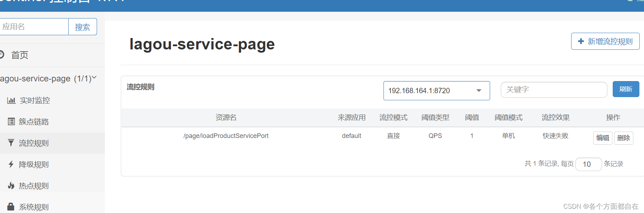Click 编辑 for /page/loadProductServicePort rule

click(602, 138)
